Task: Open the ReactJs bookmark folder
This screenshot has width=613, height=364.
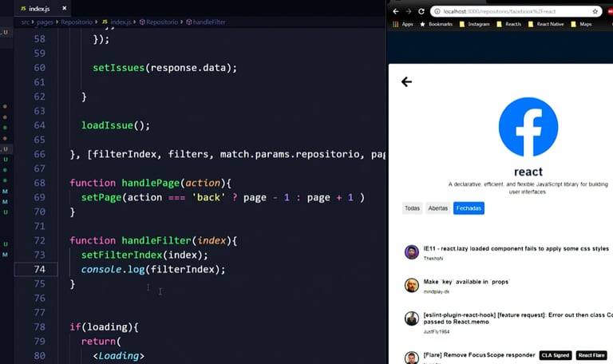Action: click(x=508, y=24)
